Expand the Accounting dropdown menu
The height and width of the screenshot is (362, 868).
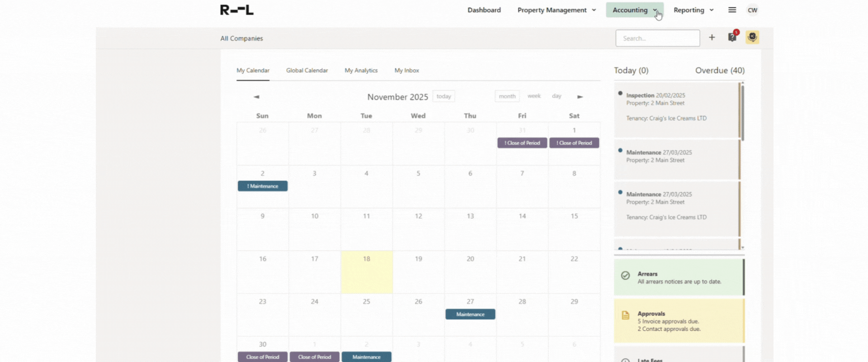[634, 10]
